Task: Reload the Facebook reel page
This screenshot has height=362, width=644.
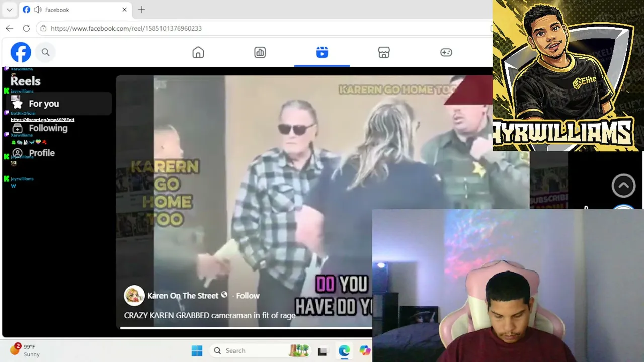Action: 26,28
